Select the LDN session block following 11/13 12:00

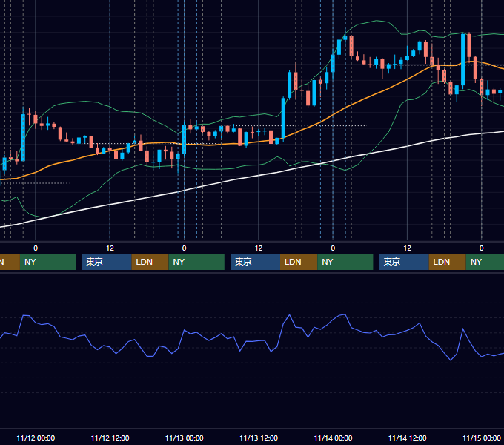coord(299,262)
